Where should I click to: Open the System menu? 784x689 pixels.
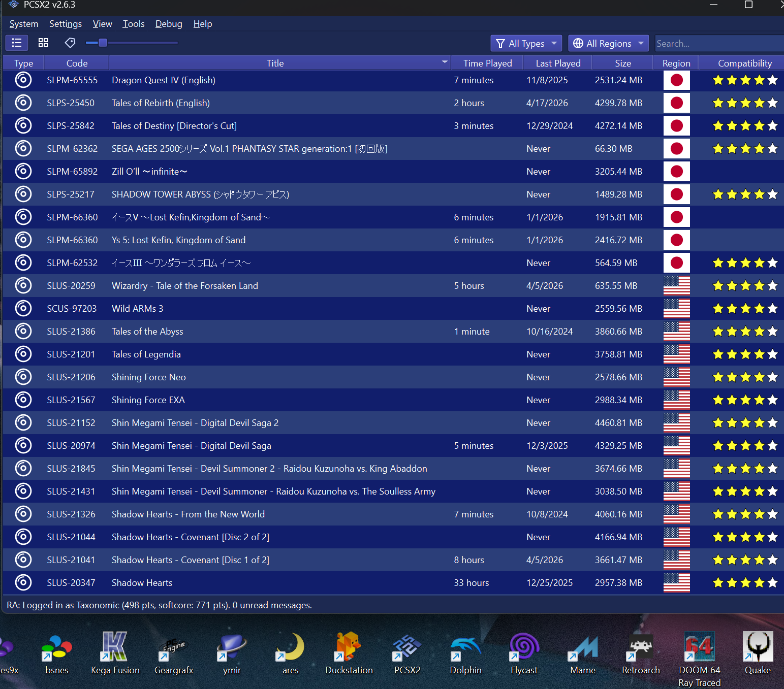[24, 24]
